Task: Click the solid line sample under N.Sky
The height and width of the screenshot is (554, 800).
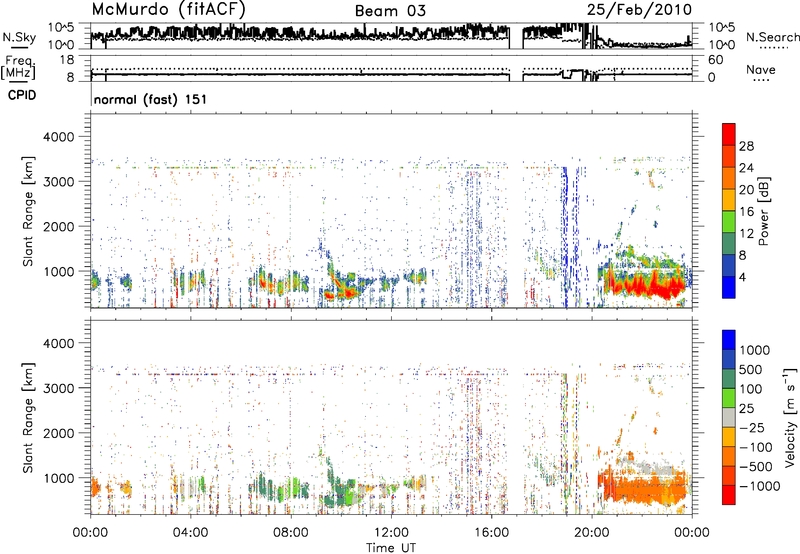Action: 19,48
